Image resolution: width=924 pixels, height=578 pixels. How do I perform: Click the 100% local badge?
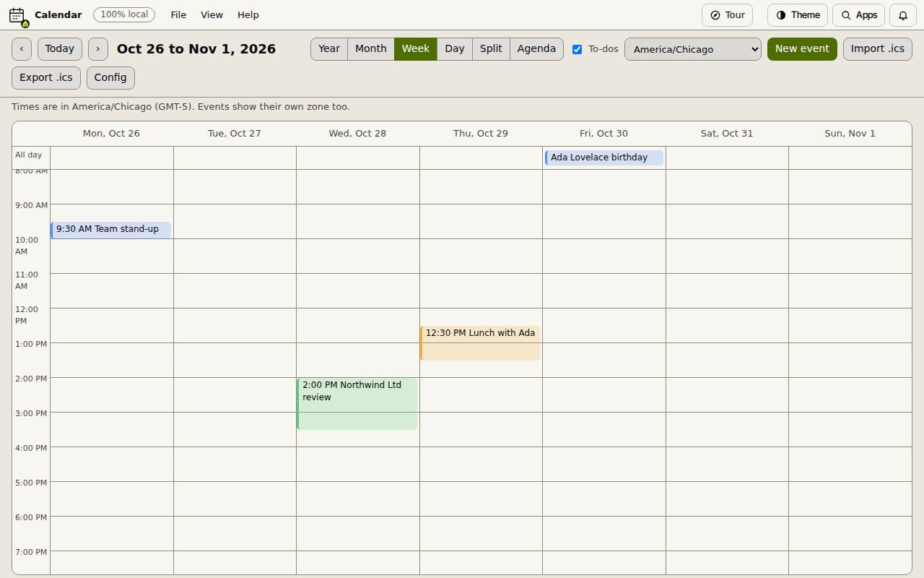(x=124, y=14)
